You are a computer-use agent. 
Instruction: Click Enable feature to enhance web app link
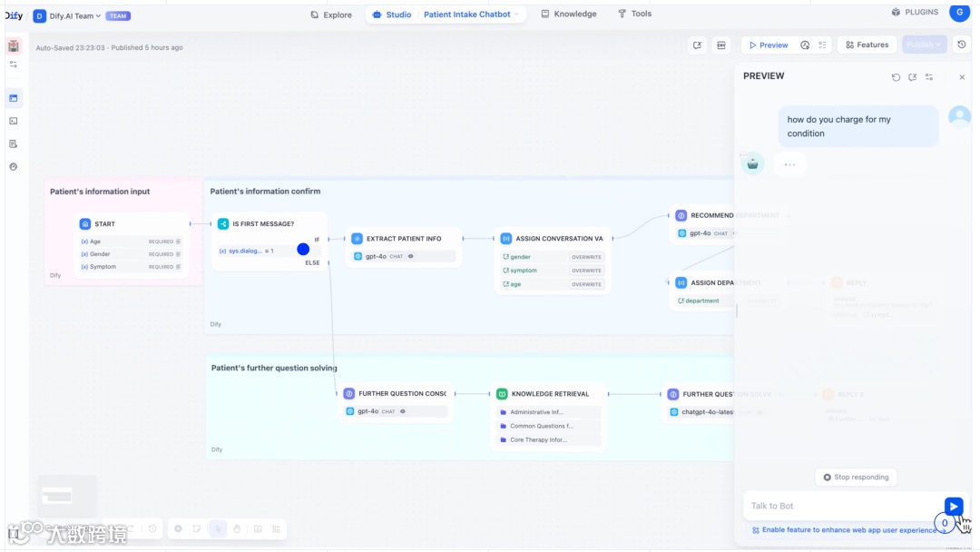coord(848,530)
